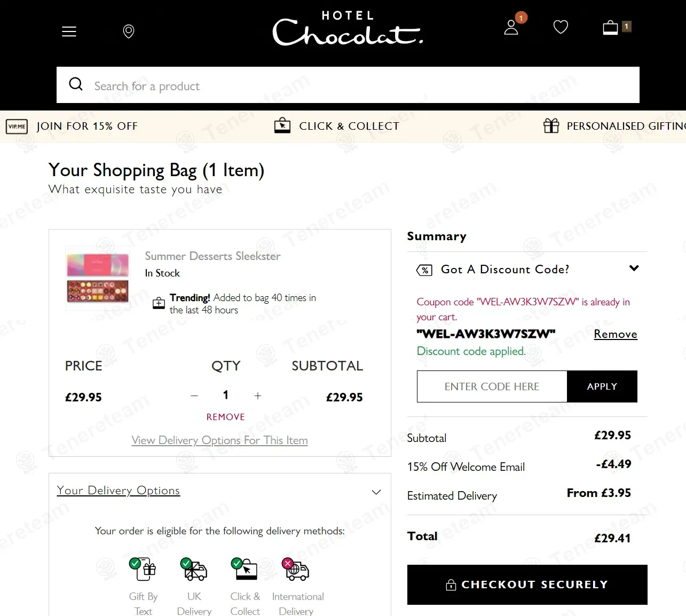Open the Summer Desserts Sleekster thumbnail

98,278
